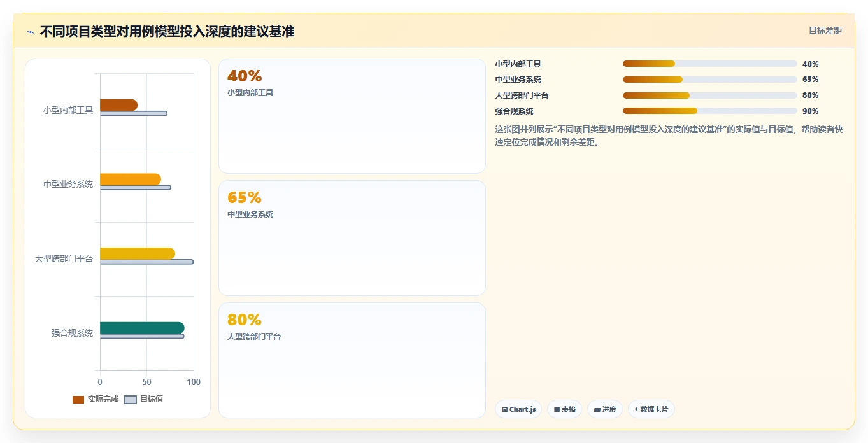Image resolution: width=868 pixels, height=443 pixels.
Task: Click the 小型内部工具 target value bar in chart
Action: (134, 113)
